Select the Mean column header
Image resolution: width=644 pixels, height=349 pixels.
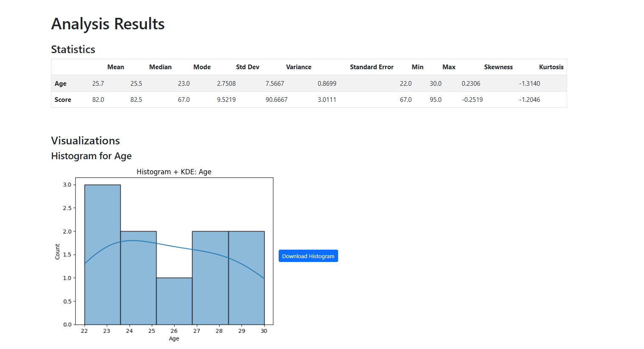point(116,67)
